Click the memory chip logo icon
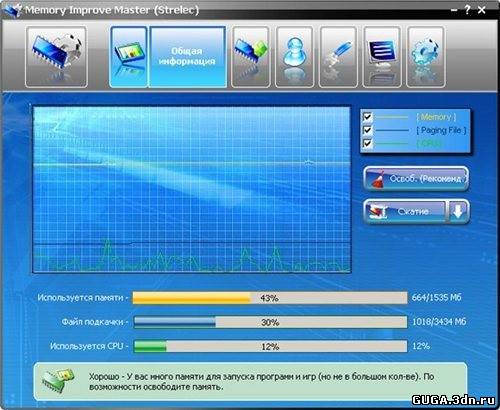The height and width of the screenshot is (410, 500). (56, 57)
